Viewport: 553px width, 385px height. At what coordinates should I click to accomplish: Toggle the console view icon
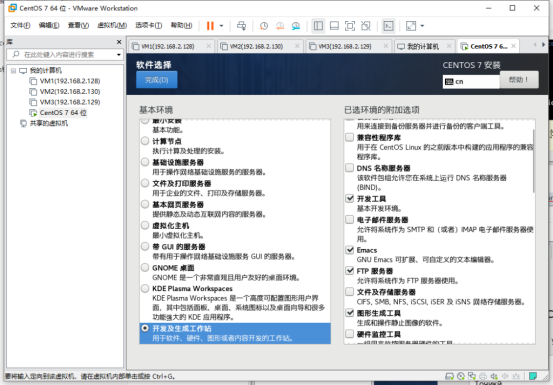coord(388,26)
